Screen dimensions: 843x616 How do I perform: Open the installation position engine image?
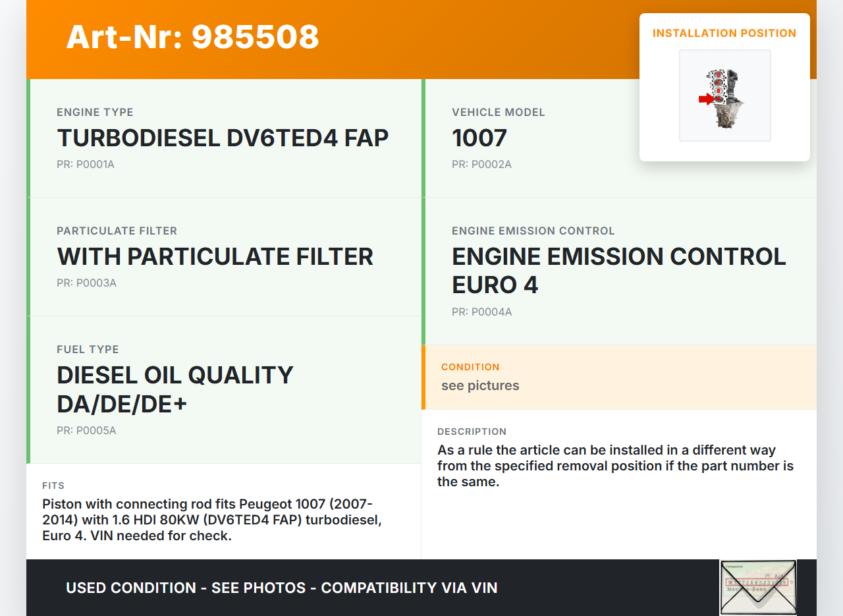pos(724,96)
